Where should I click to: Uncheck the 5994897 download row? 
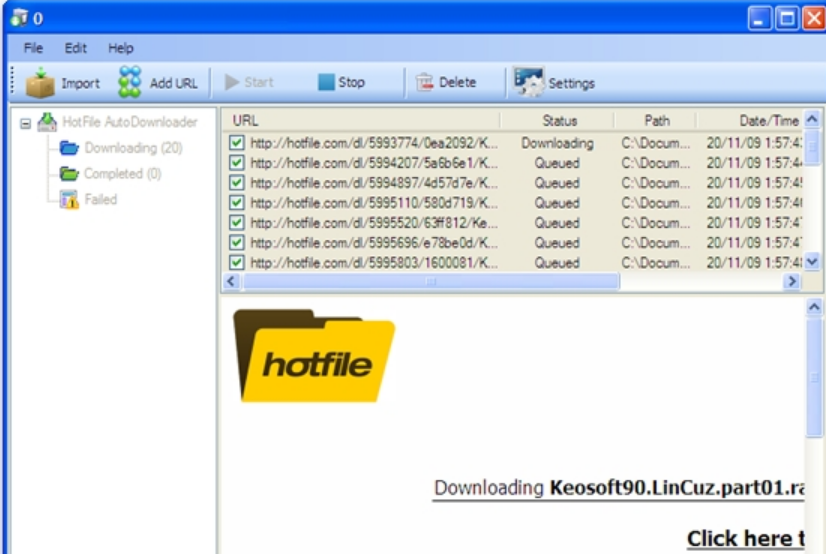237,183
